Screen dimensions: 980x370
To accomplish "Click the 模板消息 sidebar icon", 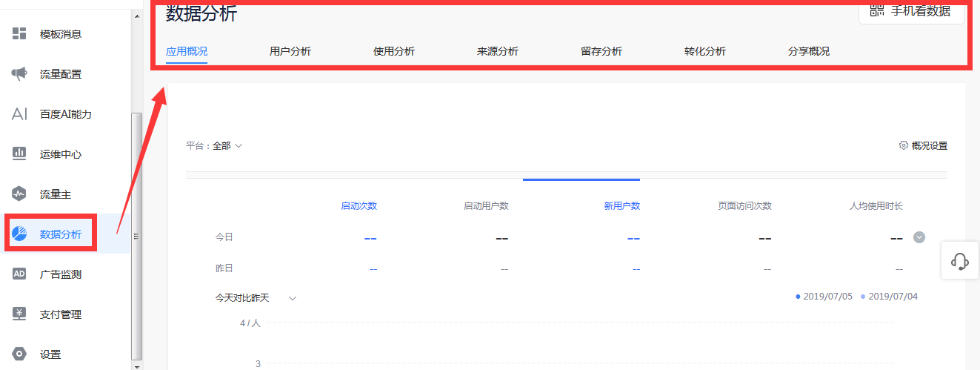I will (19, 34).
